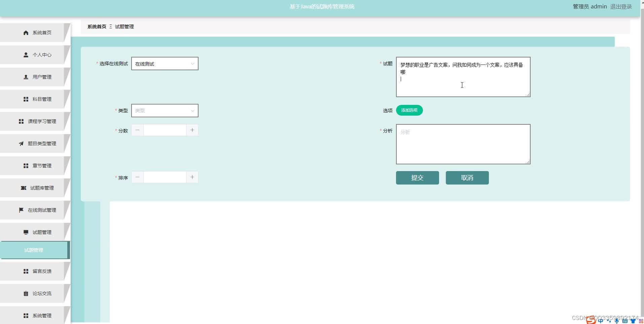Click the user icon beside 用户管理
The image size is (644, 324).
point(26,77)
